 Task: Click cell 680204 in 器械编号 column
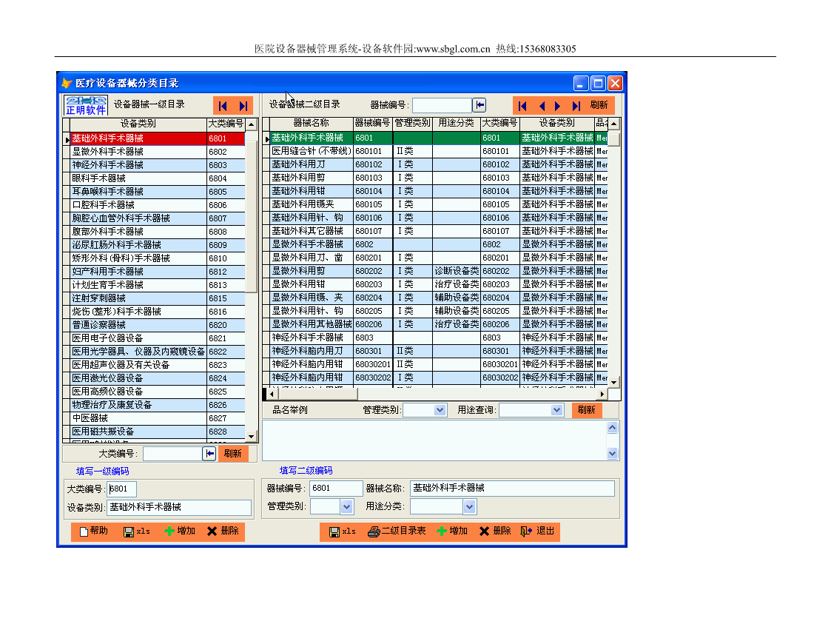point(372,298)
